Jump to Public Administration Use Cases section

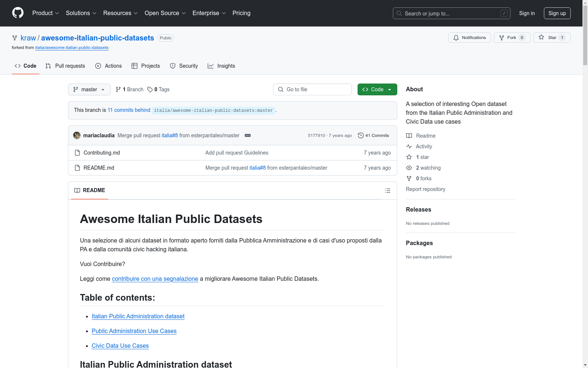click(134, 331)
